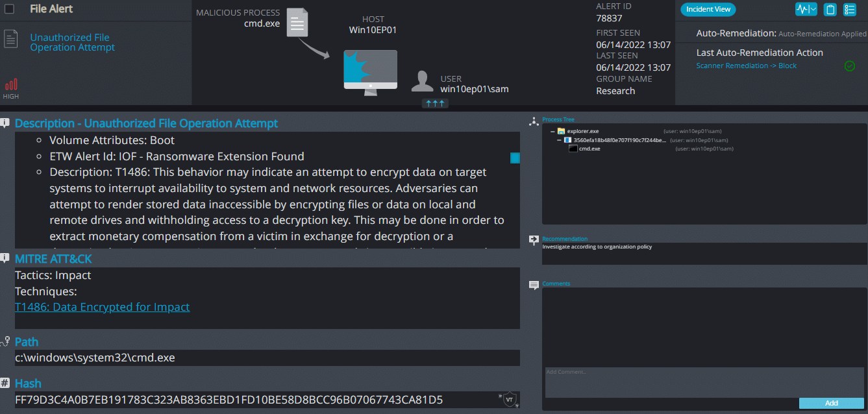This screenshot has width=868, height=414.
Task: Open T1486: Data Encrypted for Impact link
Action: click(103, 307)
